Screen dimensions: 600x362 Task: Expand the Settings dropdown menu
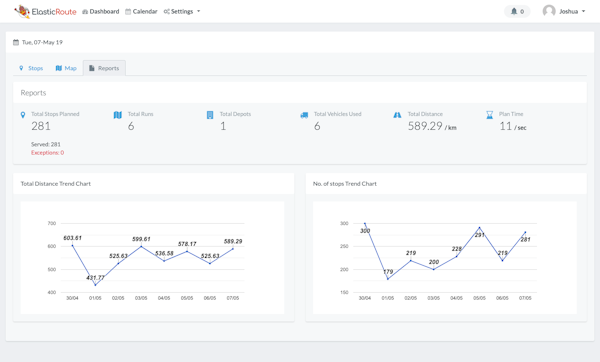click(182, 11)
